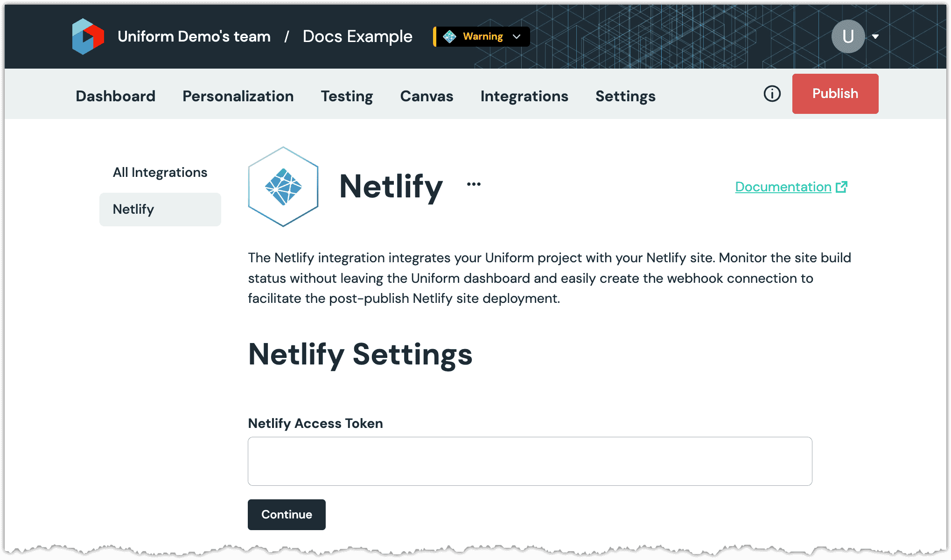
Task: Click the external link icon by Documentation
Action: point(841,187)
